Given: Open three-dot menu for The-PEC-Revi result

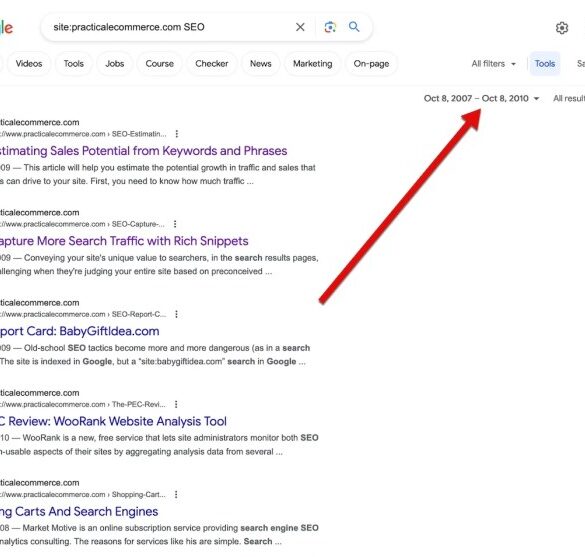Looking at the screenshot, I should [176, 404].
